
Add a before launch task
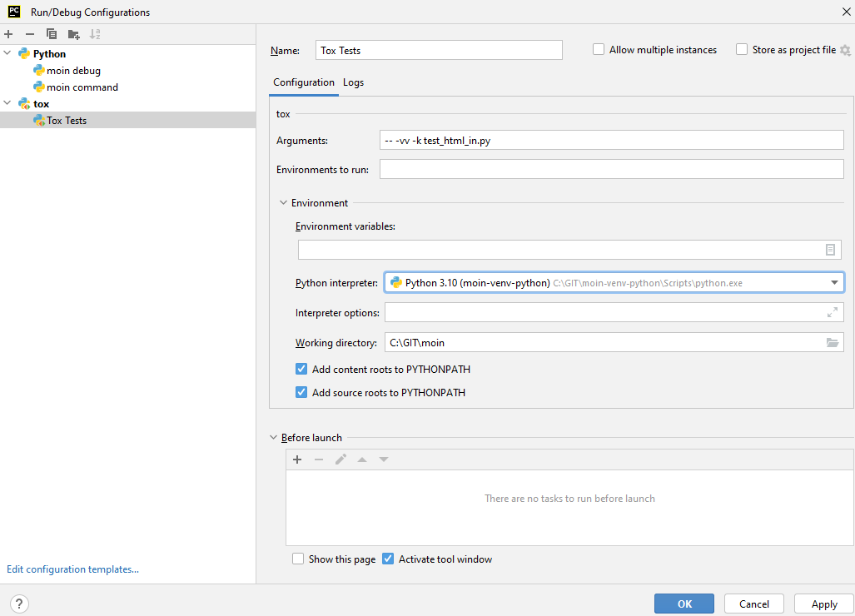point(297,460)
